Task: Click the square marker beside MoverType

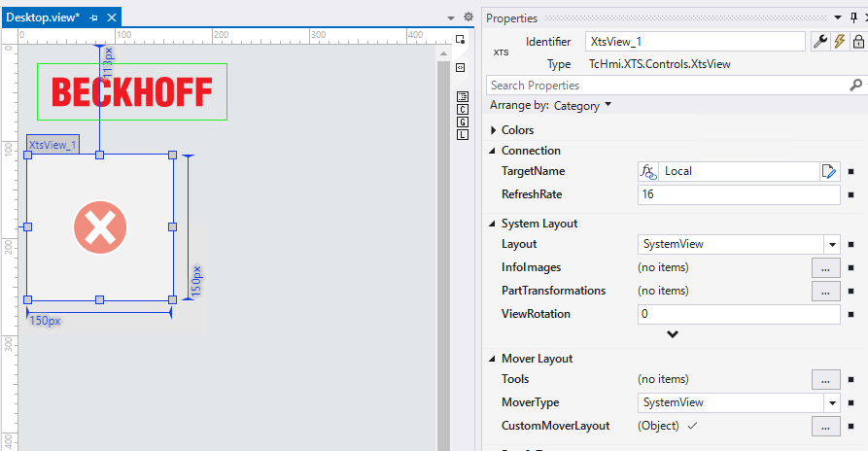Action: tap(851, 402)
